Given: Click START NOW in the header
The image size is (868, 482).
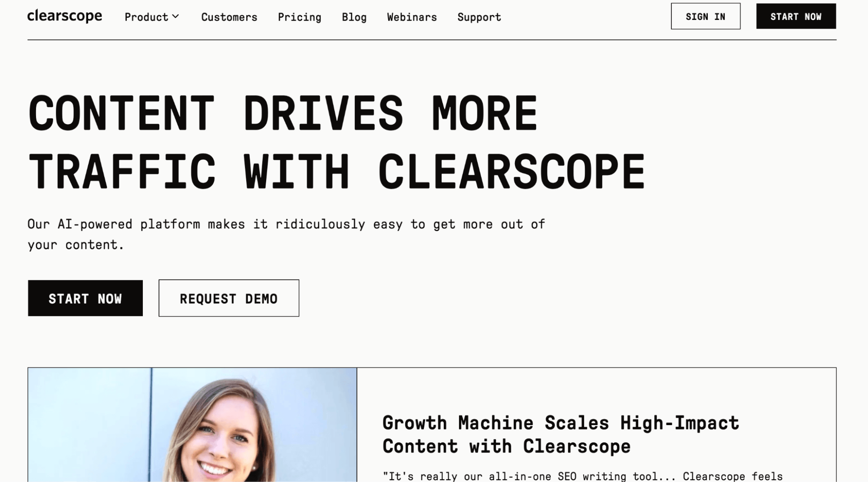Looking at the screenshot, I should pos(795,17).
